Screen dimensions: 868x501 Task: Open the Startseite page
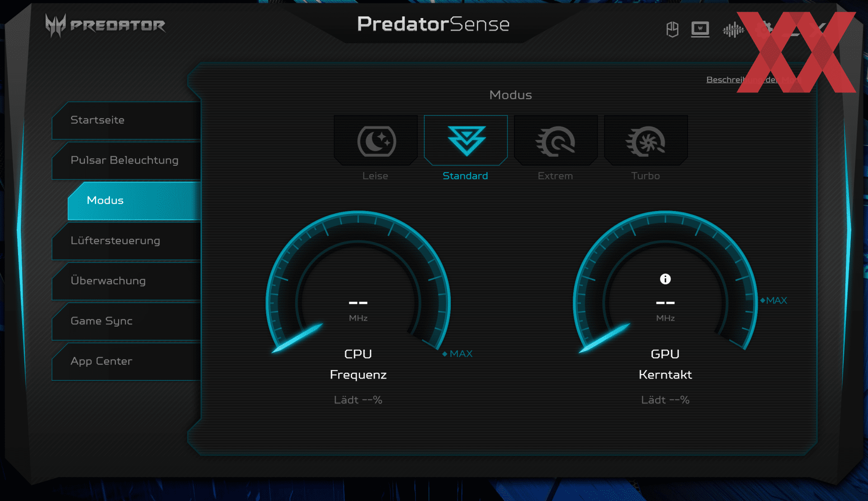point(127,120)
